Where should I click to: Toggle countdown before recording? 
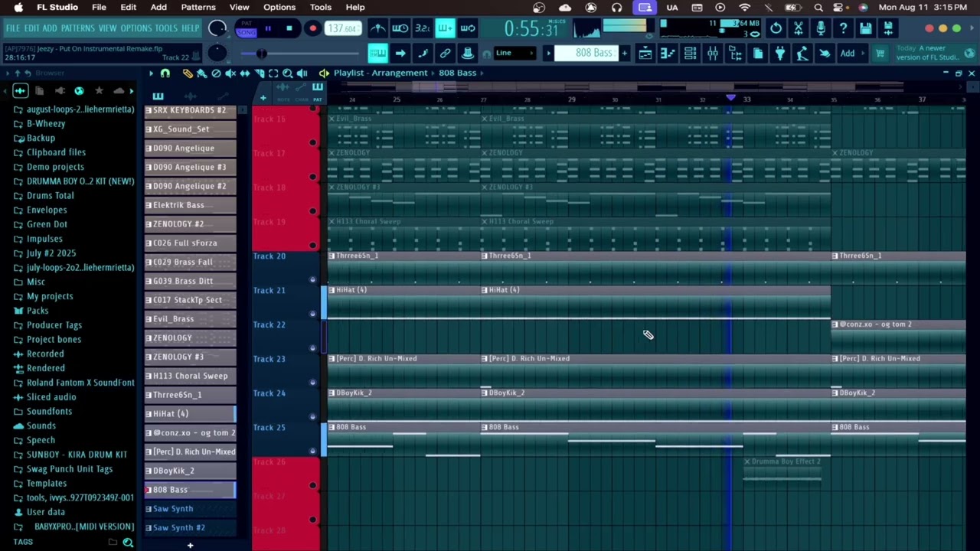(422, 28)
